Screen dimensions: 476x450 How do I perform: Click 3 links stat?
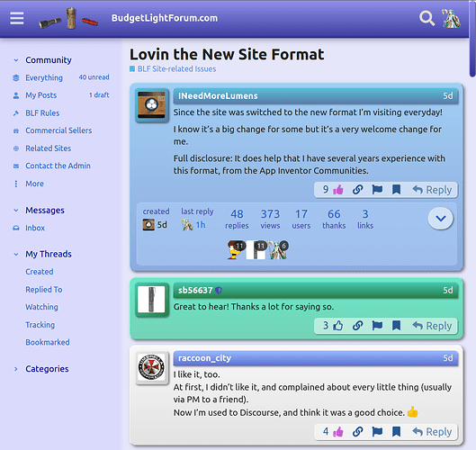click(x=365, y=220)
